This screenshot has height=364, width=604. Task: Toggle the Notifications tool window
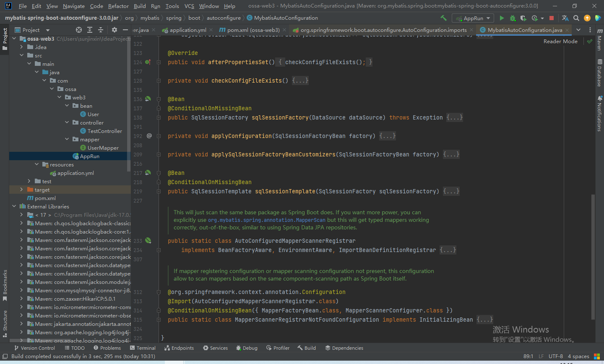(x=599, y=114)
